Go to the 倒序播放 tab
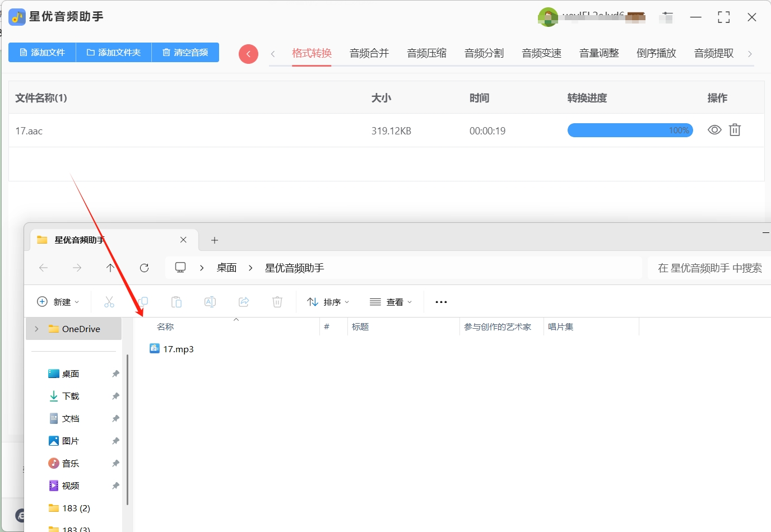771x532 pixels. point(656,53)
